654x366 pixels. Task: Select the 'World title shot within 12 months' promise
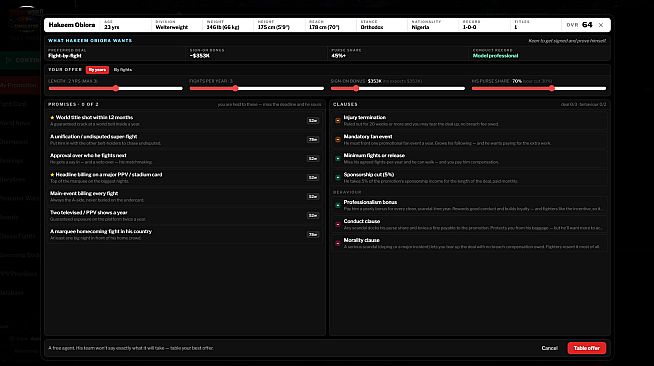tap(185, 120)
